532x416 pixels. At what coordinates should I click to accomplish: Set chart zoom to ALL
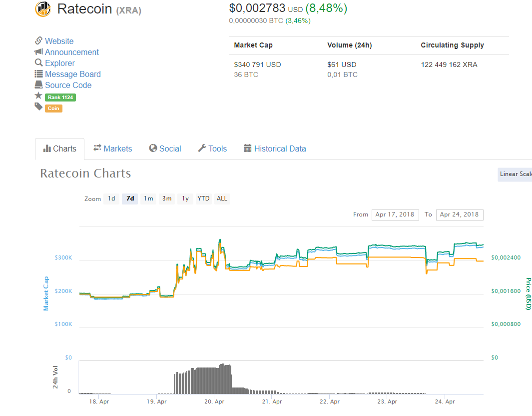click(x=222, y=198)
